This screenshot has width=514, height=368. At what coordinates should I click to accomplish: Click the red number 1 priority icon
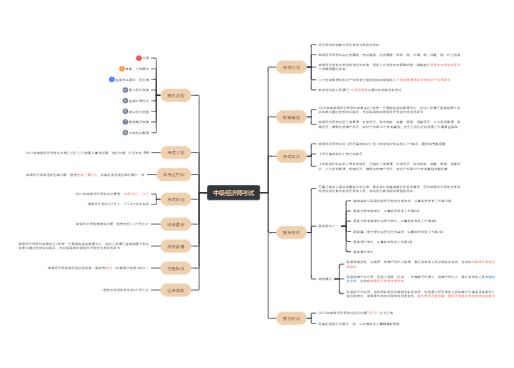point(139,58)
